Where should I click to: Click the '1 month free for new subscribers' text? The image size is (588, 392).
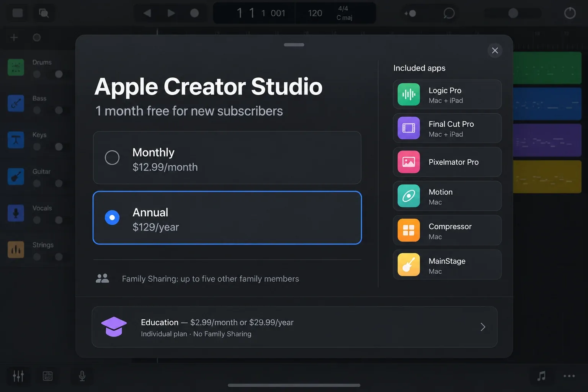point(189,111)
